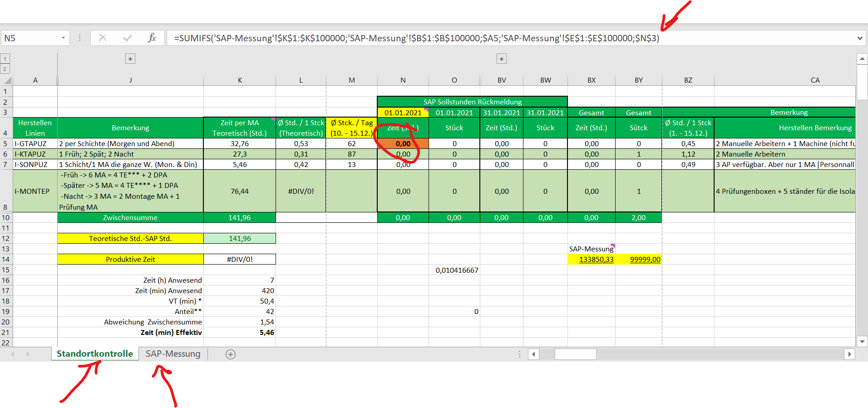
Task: Click VT (min) * label cell
Action: (x=130, y=301)
